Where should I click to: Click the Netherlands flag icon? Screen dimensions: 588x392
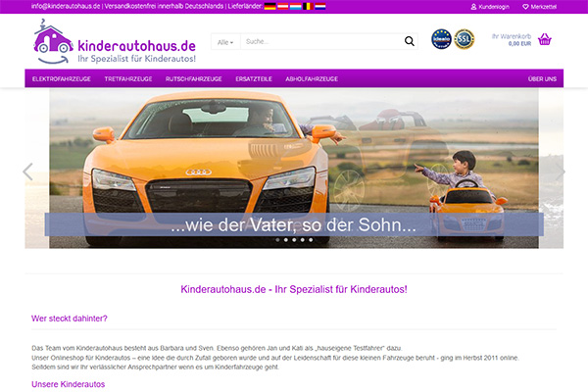[320, 6]
